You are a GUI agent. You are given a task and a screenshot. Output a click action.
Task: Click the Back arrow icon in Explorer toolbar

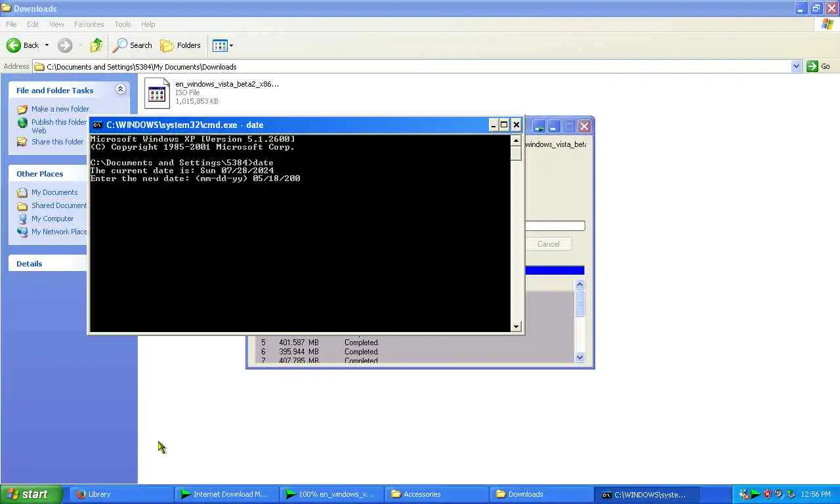coord(14,45)
